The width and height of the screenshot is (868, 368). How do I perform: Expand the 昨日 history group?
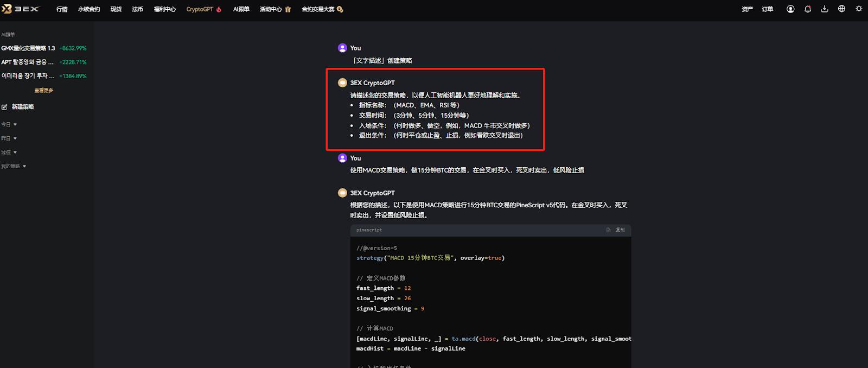click(x=9, y=138)
